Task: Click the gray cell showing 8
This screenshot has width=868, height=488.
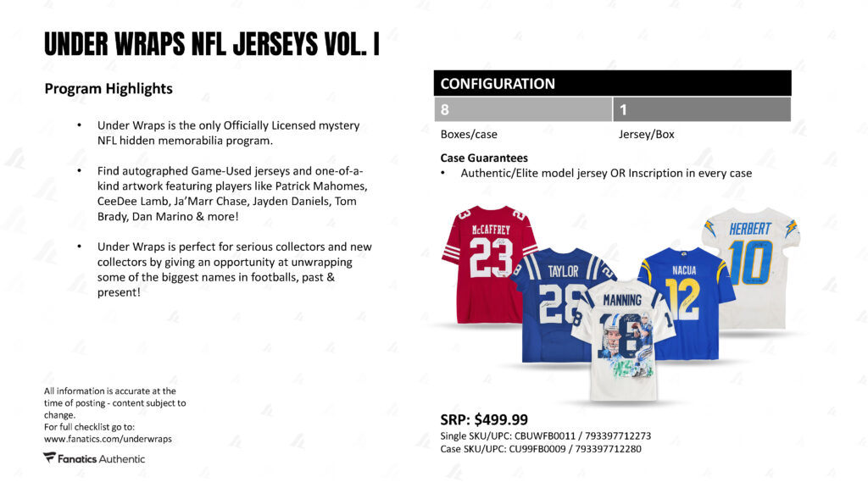Action: (522, 109)
